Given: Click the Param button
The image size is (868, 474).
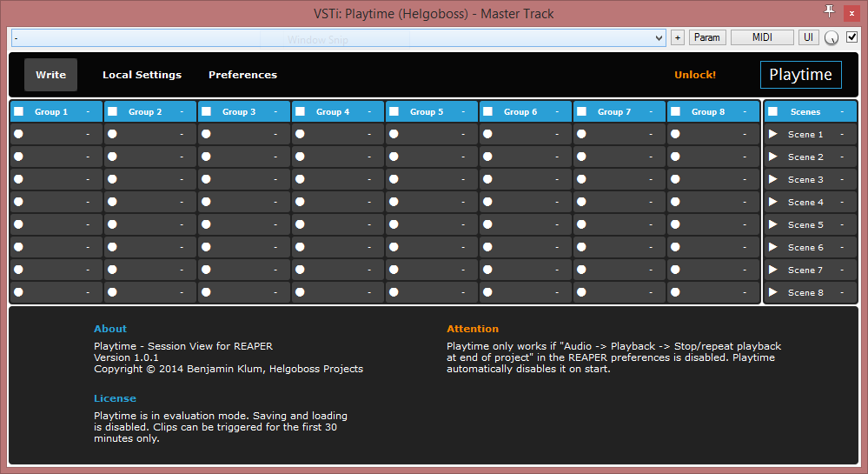Looking at the screenshot, I should coord(707,37).
